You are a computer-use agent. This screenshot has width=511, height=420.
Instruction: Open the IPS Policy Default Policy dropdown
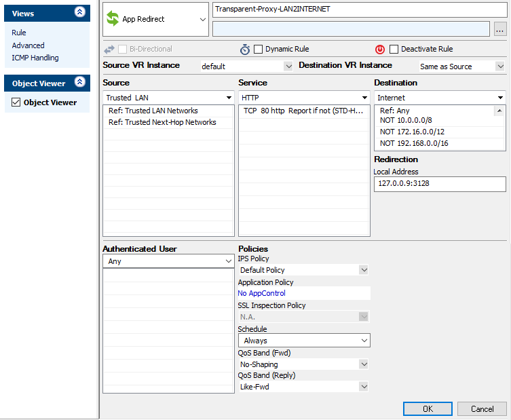(x=364, y=270)
